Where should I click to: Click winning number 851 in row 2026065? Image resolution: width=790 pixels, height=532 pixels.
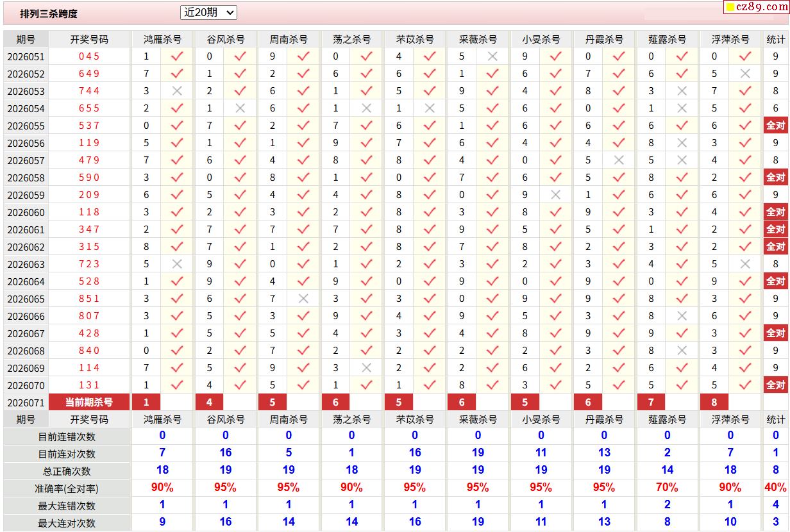[89, 299]
